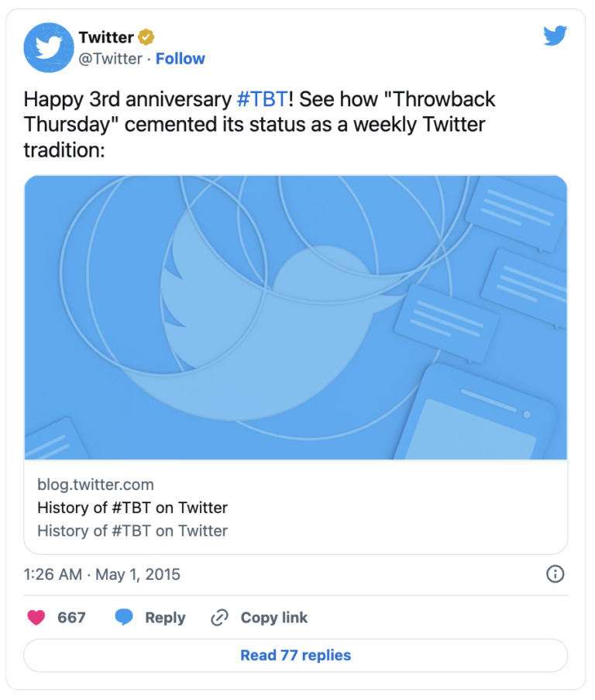Screen dimensions: 595x700
Task: Click the Copy link text
Action: pyautogui.click(x=274, y=618)
